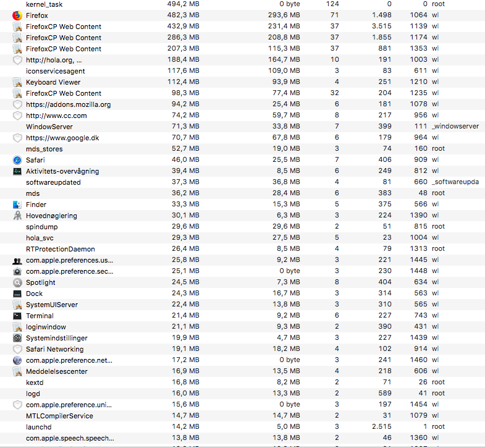Image resolution: width=485 pixels, height=448 pixels.
Task: Click the Finder face icon
Action: pyautogui.click(x=17, y=205)
